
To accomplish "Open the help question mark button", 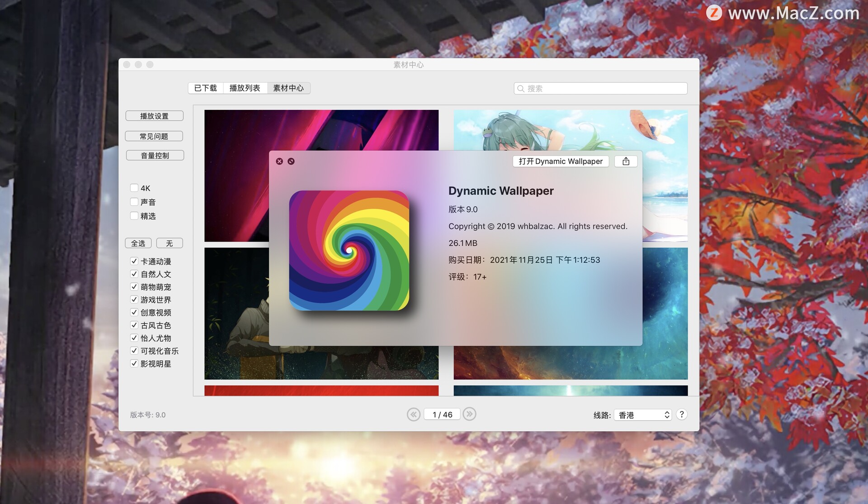I will [x=682, y=414].
